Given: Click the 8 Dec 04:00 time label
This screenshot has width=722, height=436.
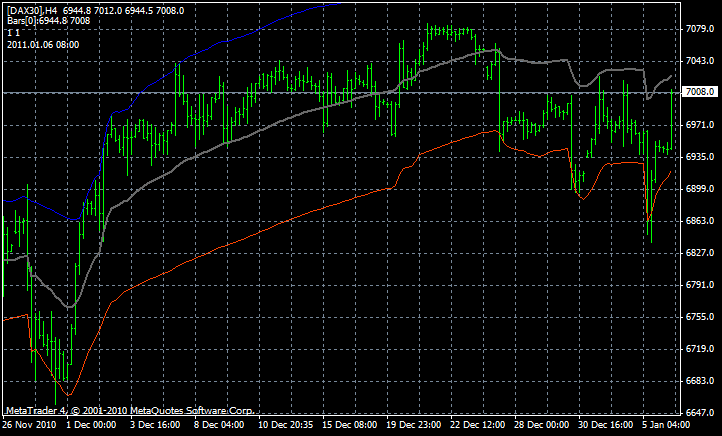Looking at the screenshot, I should point(219,424).
